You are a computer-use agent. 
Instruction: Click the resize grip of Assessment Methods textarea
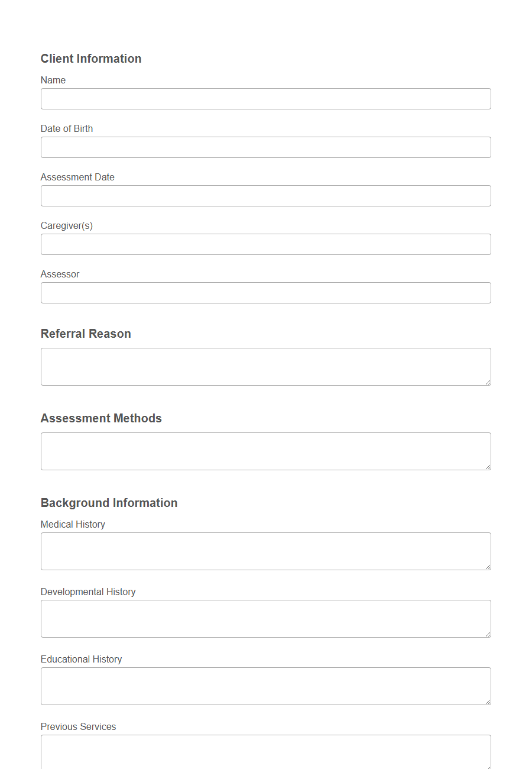pyautogui.click(x=488, y=468)
